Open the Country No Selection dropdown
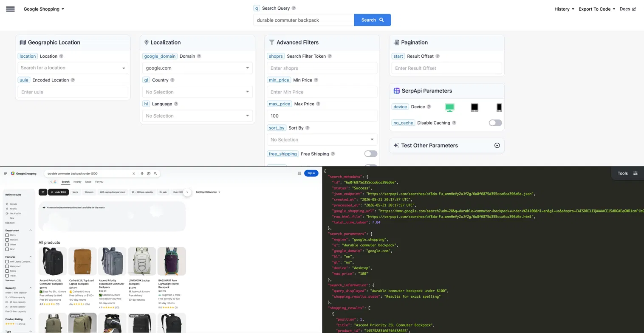Viewport: 644px width, 333px height. [198, 92]
